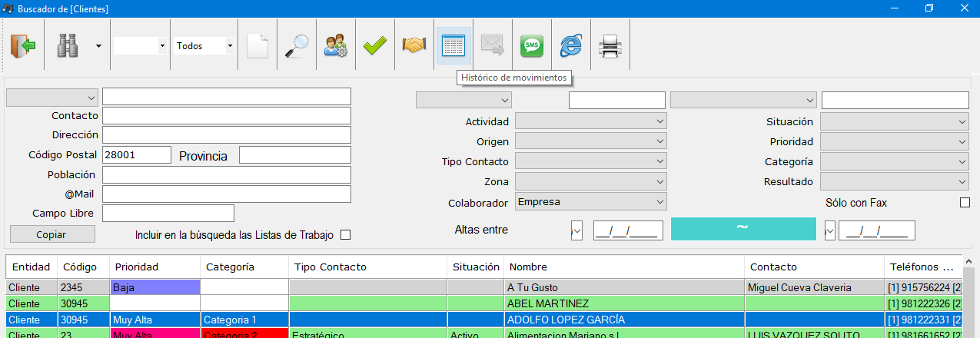Click the green checkmark icon
Viewport: 980px width, 338px height.
[374, 46]
